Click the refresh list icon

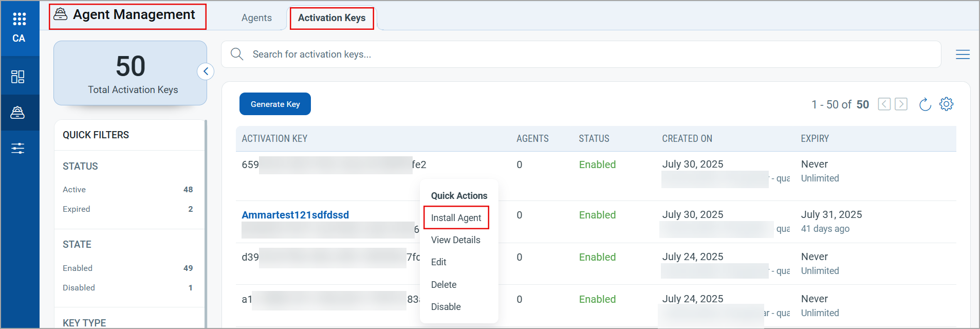click(x=924, y=104)
